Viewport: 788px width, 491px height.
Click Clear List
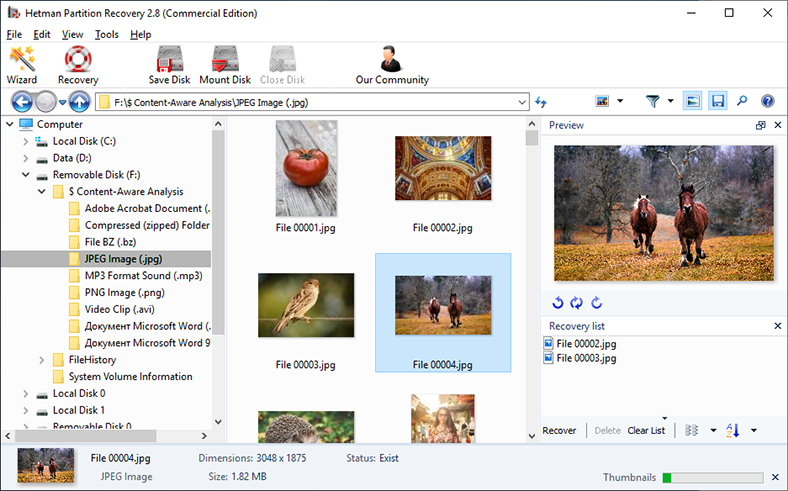point(646,431)
